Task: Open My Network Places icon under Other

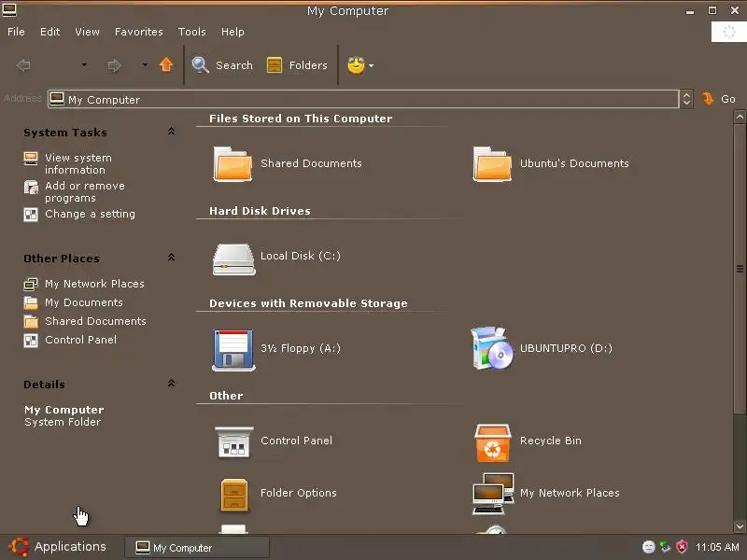Action: [493, 494]
